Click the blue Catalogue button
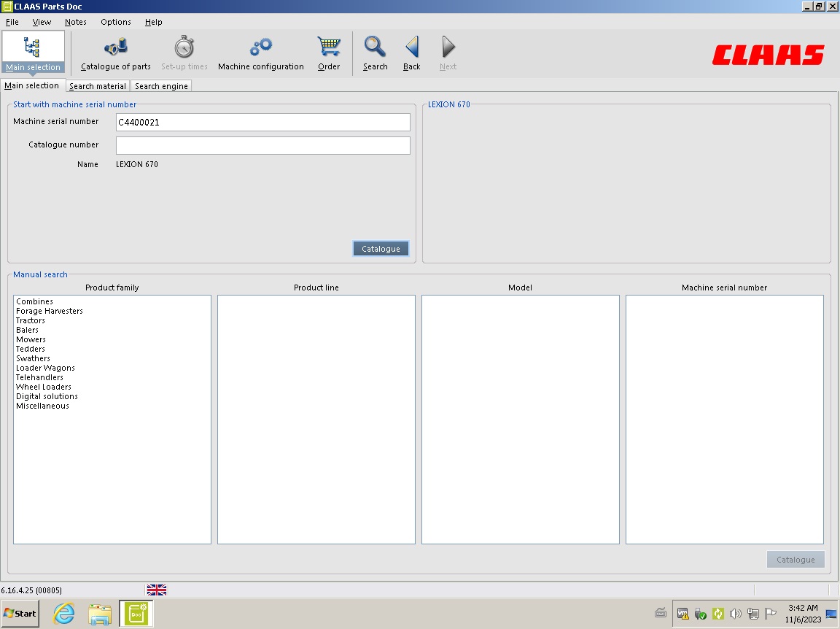Image resolution: width=840 pixels, height=629 pixels. 381,249
